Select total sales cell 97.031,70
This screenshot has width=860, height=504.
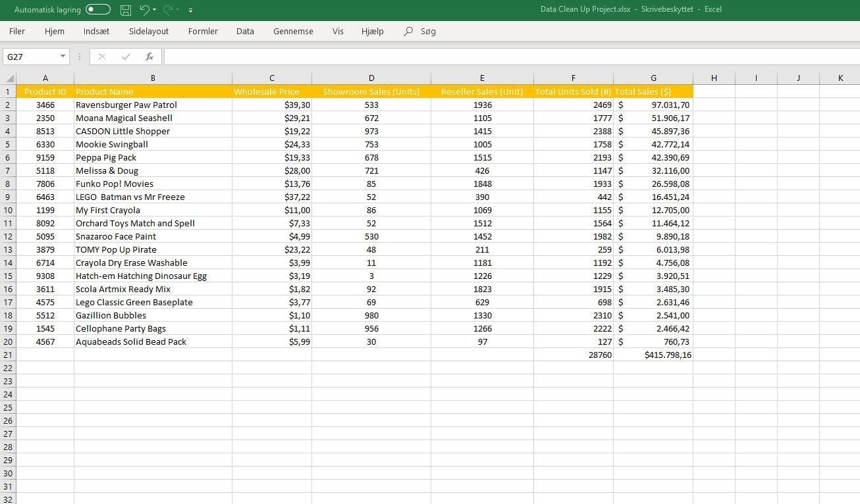(x=653, y=105)
